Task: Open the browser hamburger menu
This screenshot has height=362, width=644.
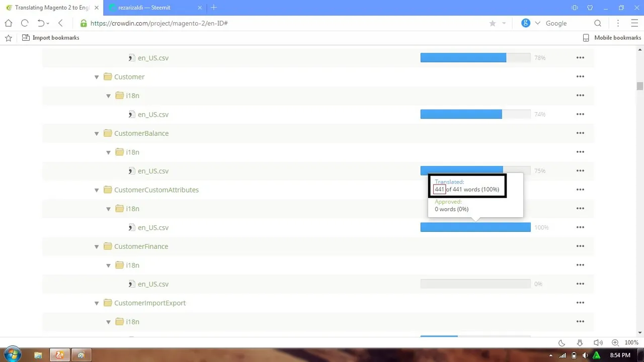Action: 634,23
